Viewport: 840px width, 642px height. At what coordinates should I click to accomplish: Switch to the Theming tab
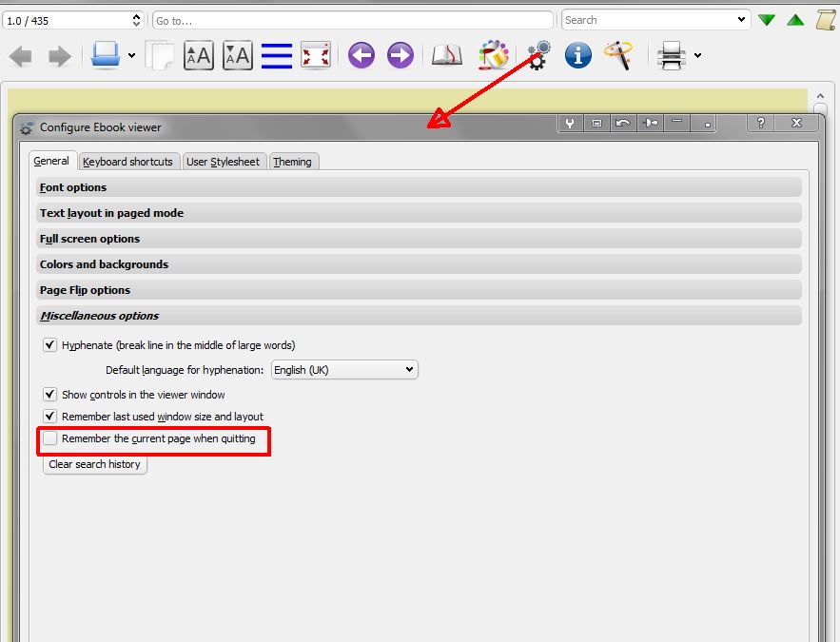[x=292, y=161]
